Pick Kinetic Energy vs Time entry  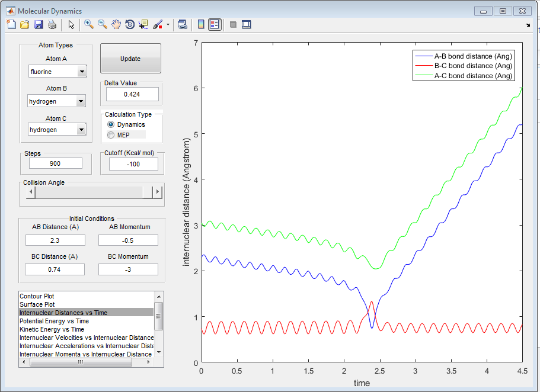pos(52,329)
